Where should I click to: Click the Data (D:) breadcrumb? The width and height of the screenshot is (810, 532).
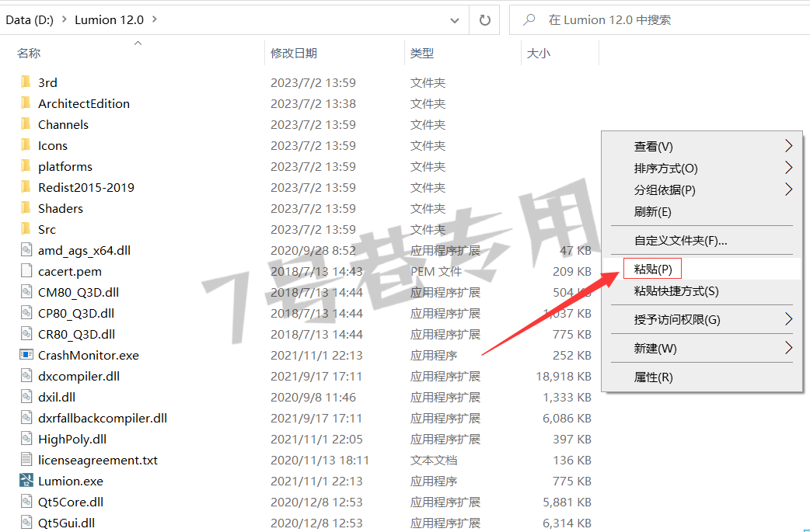[30, 20]
